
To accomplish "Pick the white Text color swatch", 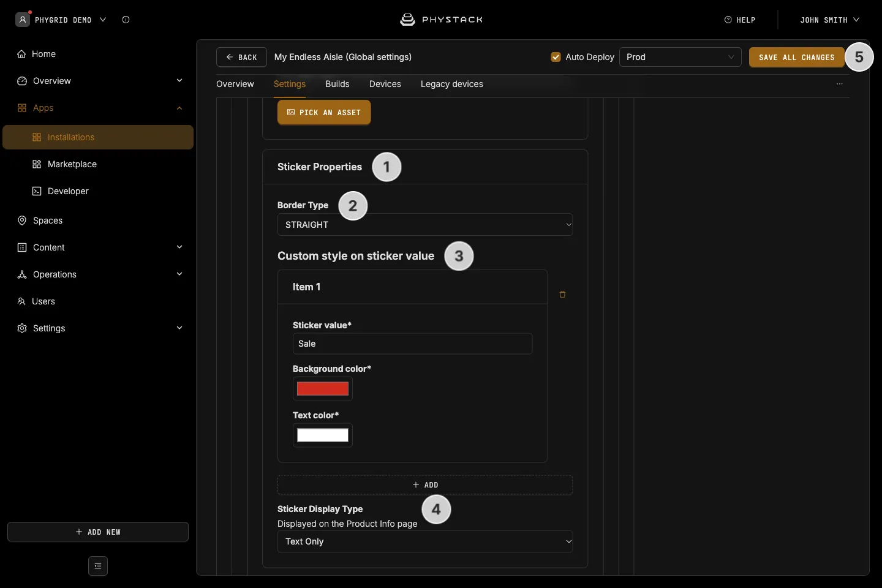I will [323, 435].
